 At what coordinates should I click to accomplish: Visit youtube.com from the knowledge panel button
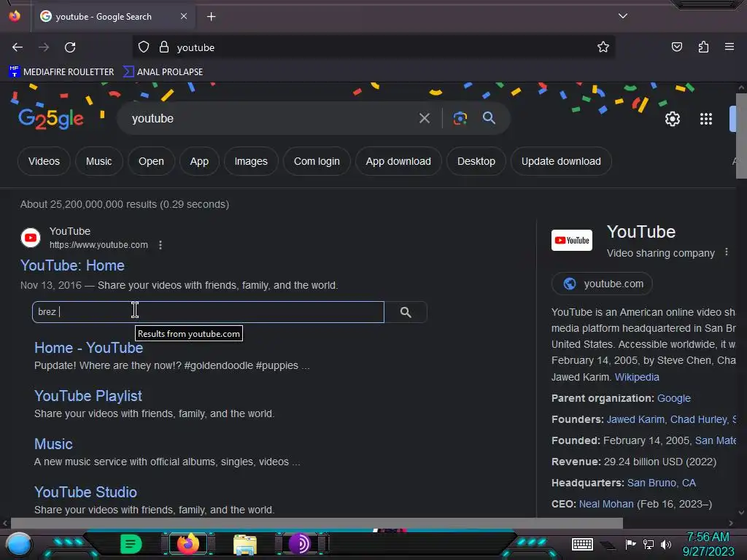point(602,284)
